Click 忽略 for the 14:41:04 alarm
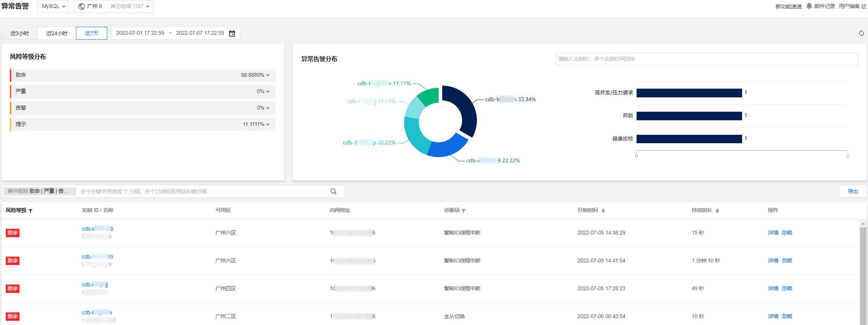Screen dimensions: 868x325 [787, 261]
